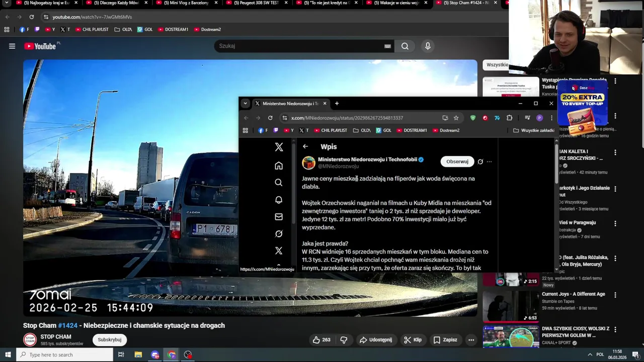Select the Wszystkie filter chip
Screen dimensions: 644x362
tap(497, 65)
